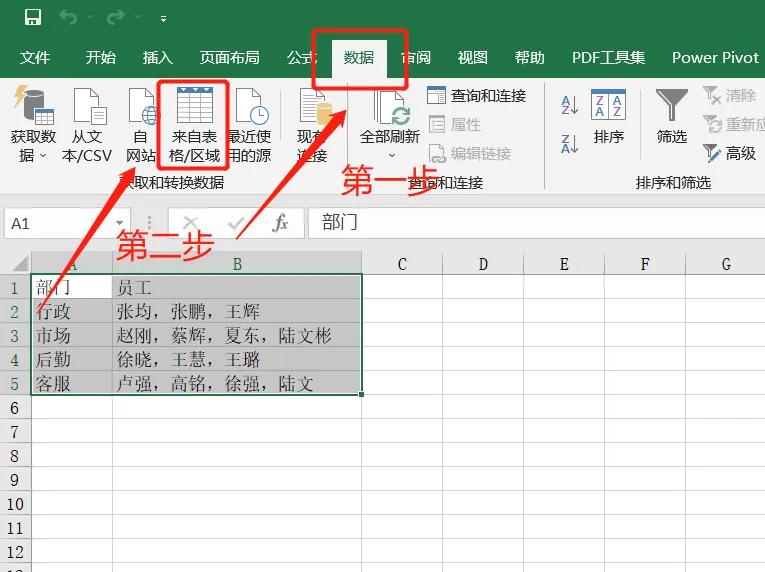
Task: Click cell A3 containing 市场
Action: coord(72,335)
